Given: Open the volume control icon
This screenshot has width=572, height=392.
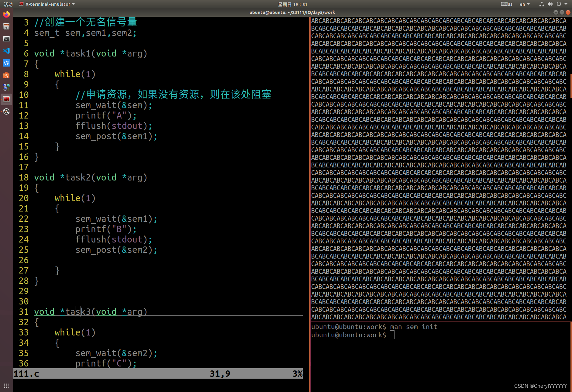Looking at the screenshot, I should (x=550, y=4).
